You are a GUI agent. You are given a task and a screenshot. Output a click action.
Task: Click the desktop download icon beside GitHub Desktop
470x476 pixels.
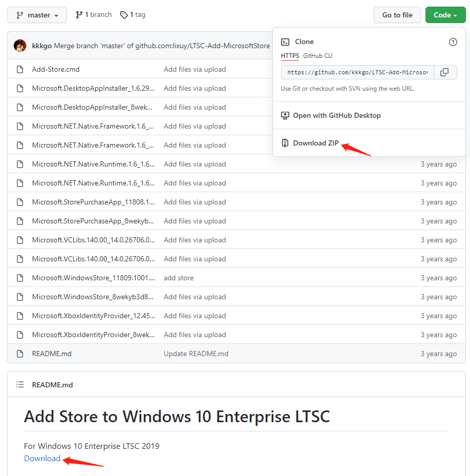point(285,115)
